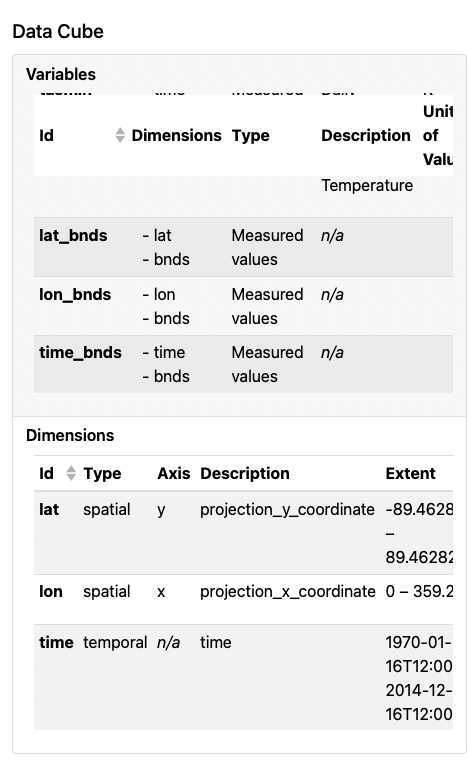Click the Type header in Dimensions table
The height and width of the screenshot is (770, 474).
click(x=102, y=473)
